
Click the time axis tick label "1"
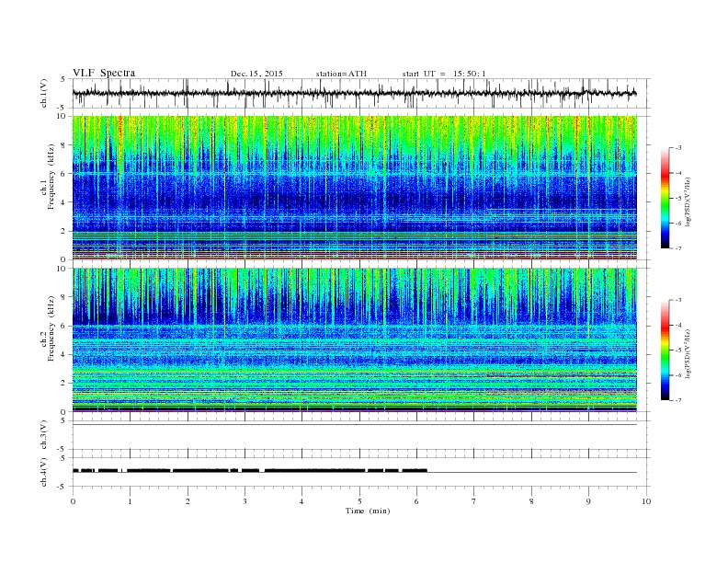131,501
